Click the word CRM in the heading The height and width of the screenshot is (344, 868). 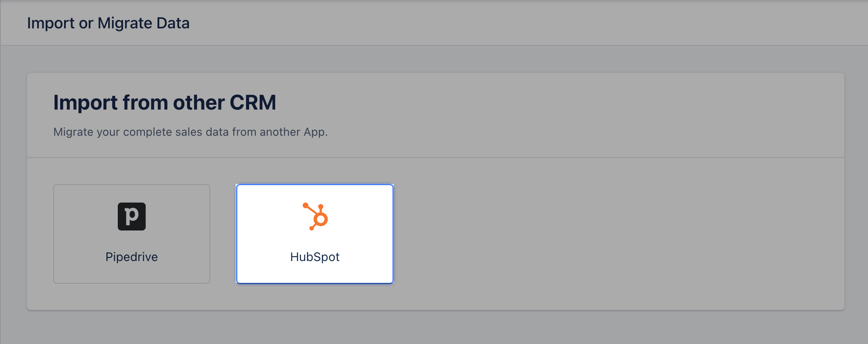(x=253, y=103)
